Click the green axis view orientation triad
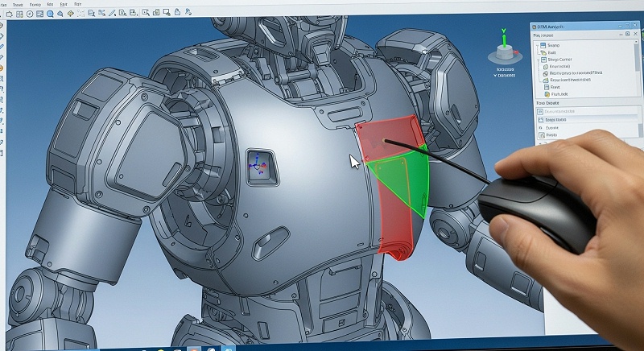 pos(505,50)
